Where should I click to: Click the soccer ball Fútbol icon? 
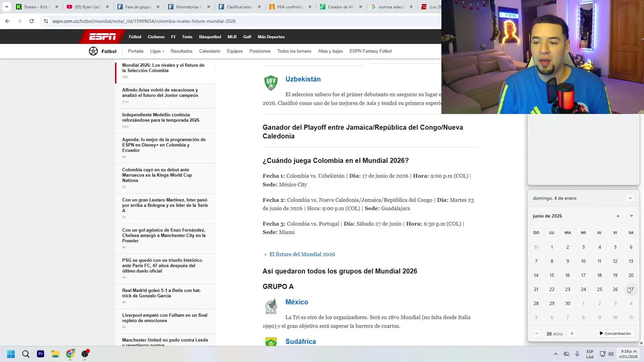coord(93,51)
